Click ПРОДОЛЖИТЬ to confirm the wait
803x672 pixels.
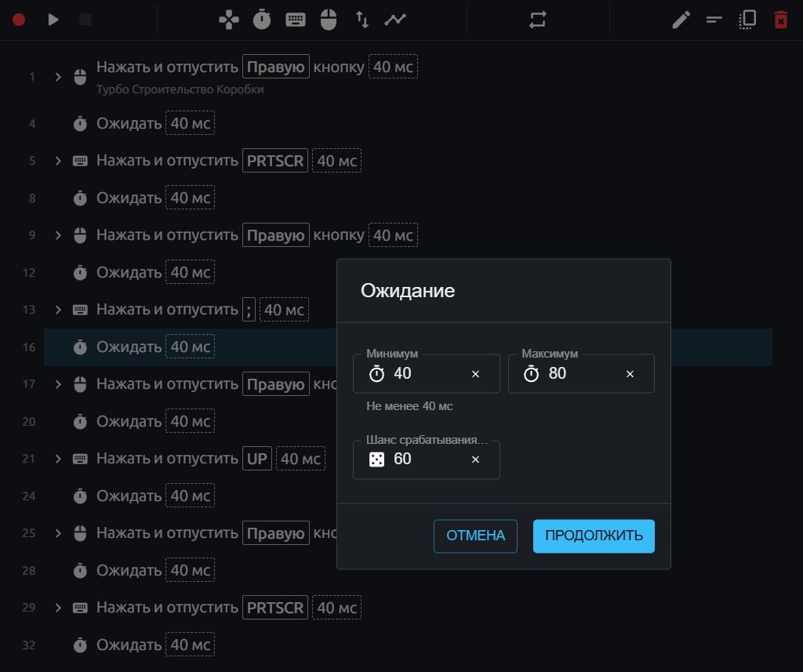[594, 536]
